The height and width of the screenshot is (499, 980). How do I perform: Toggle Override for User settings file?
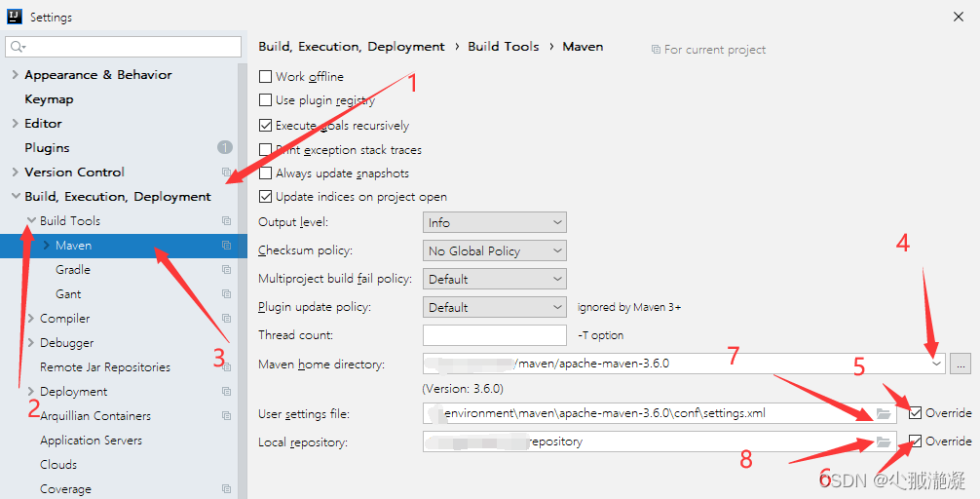click(915, 412)
